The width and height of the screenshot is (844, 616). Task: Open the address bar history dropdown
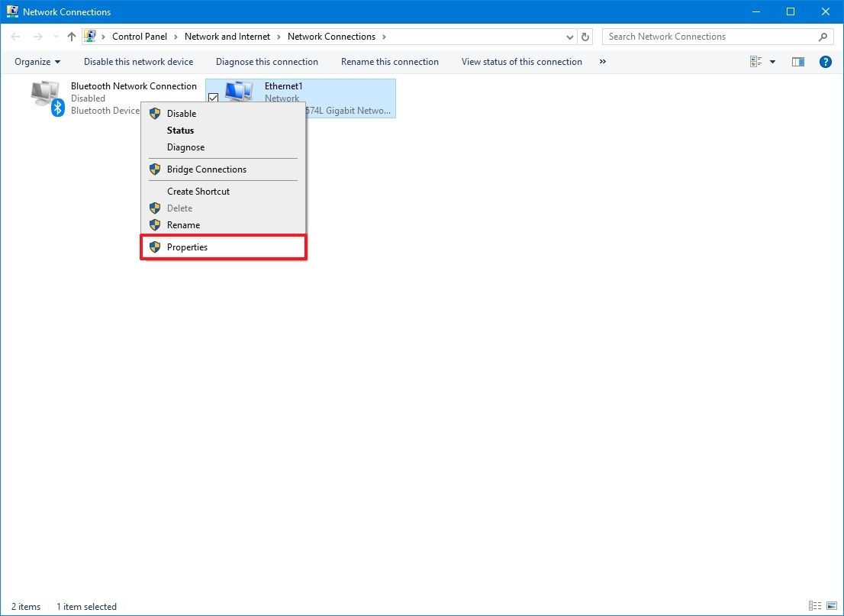pyautogui.click(x=569, y=36)
